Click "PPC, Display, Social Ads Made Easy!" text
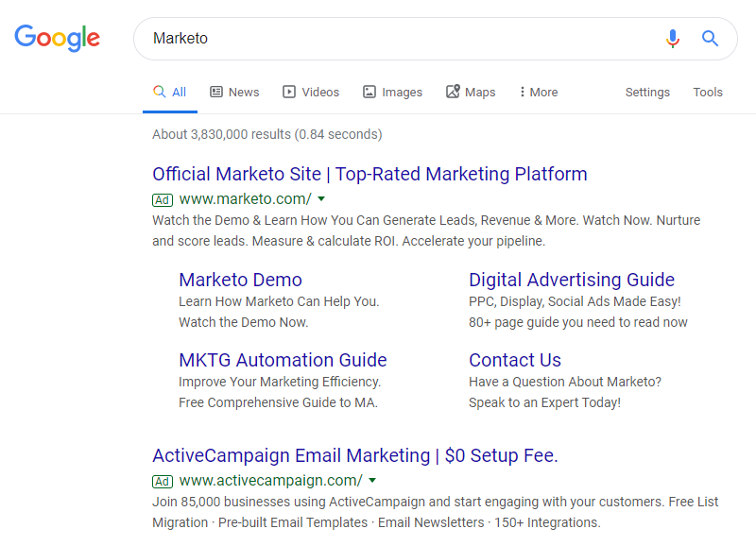Screen dimensions: 756x546 [575, 301]
